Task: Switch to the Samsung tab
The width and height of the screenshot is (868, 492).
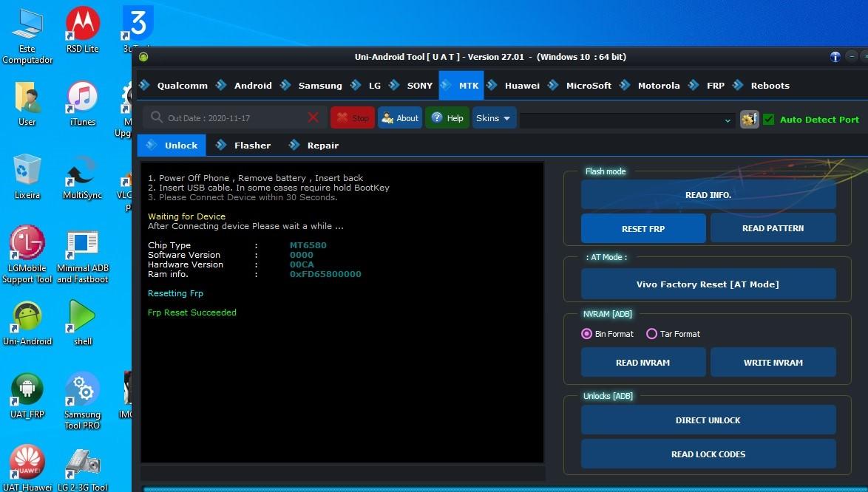Action: point(312,85)
